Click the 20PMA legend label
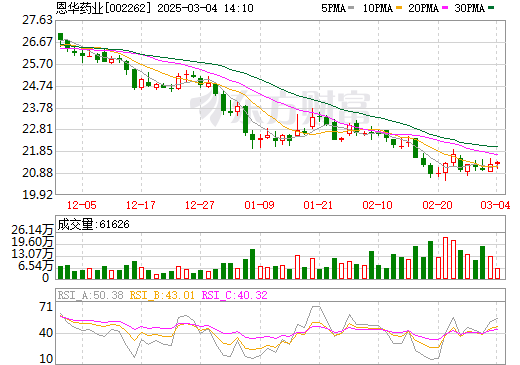This screenshot has height=365, width=520. pyautogui.click(x=423, y=8)
